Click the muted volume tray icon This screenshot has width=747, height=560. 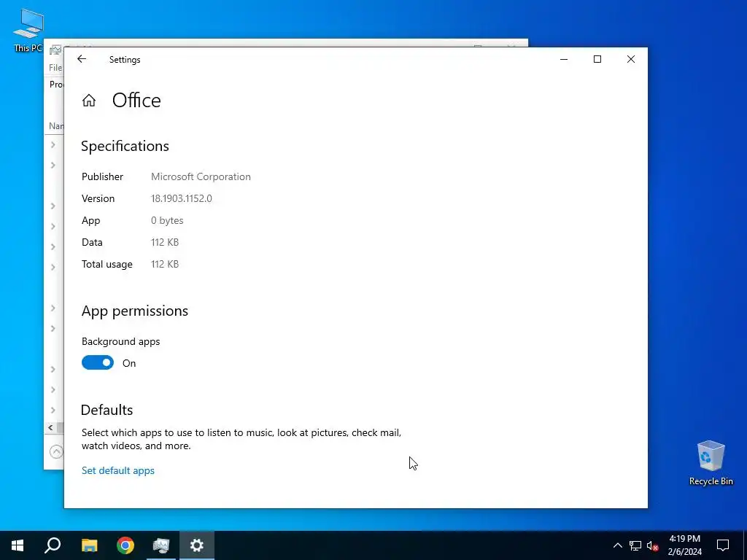653,545
